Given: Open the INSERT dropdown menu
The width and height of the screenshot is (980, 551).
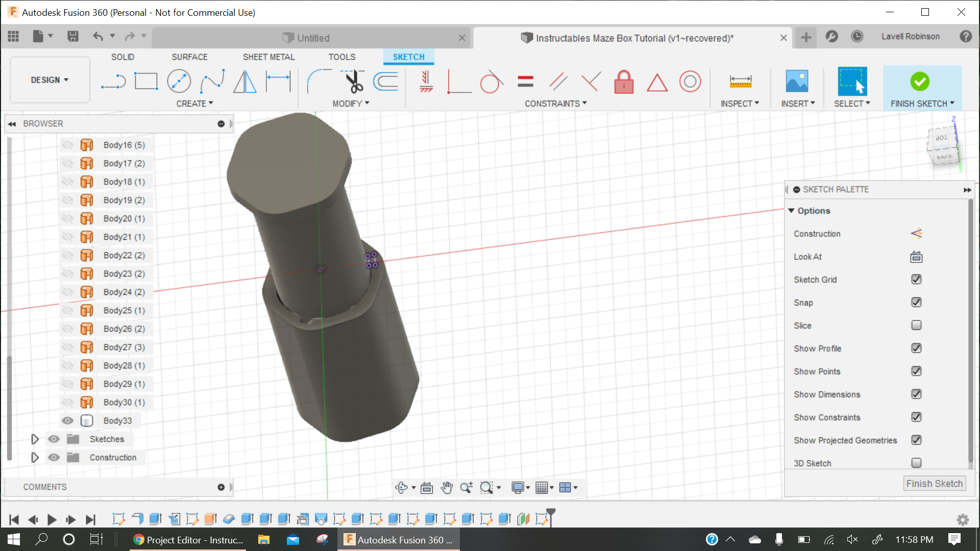Looking at the screenshot, I should [x=798, y=104].
